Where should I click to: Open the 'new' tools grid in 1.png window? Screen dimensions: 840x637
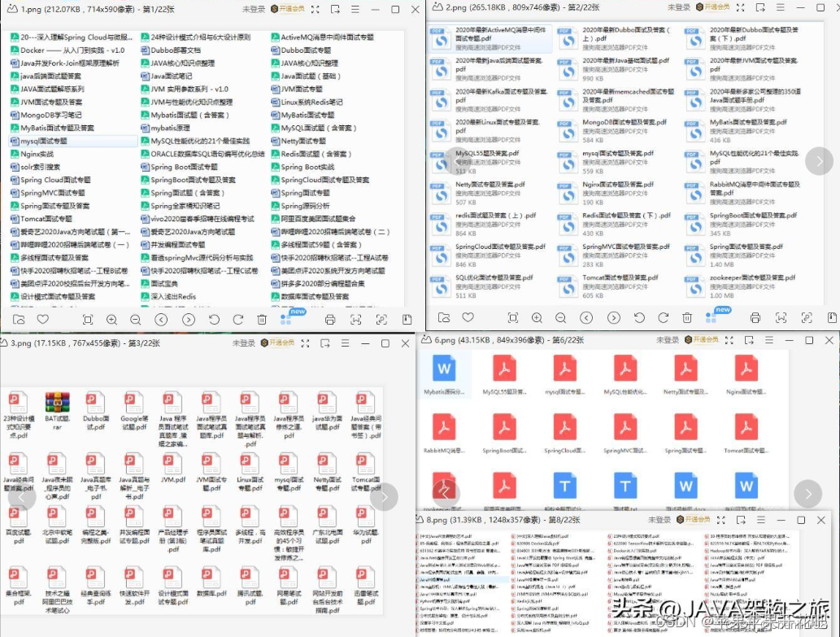coord(286,320)
